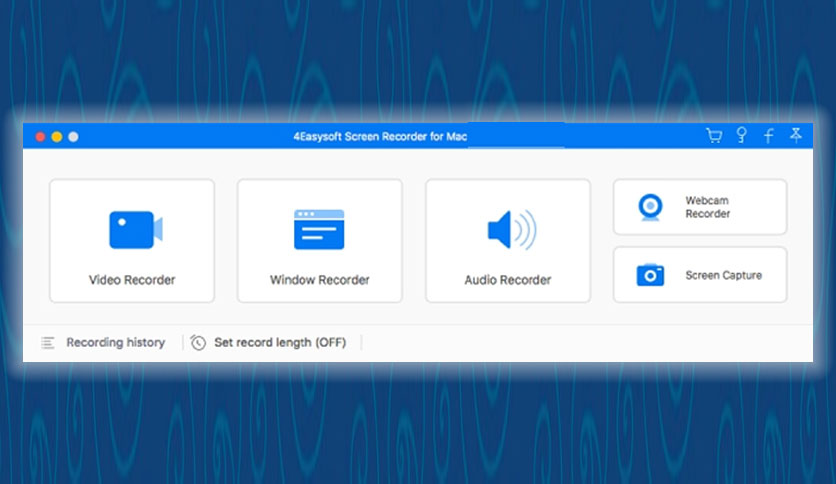Click the shopping cart purchase icon

(x=714, y=135)
